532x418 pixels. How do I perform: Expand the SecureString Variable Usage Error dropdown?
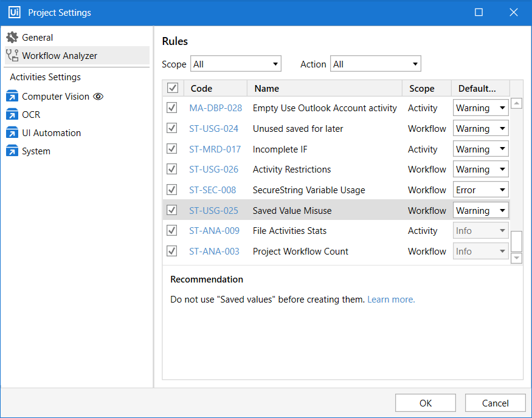tap(481, 190)
